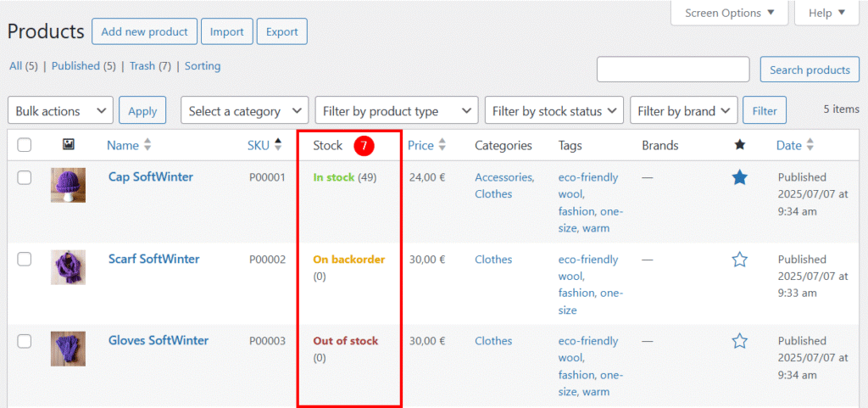The height and width of the screenshot is (408, 868).
Task: Sort products by Price arrows
Action: pyautogui.click(x=442, y=145)
